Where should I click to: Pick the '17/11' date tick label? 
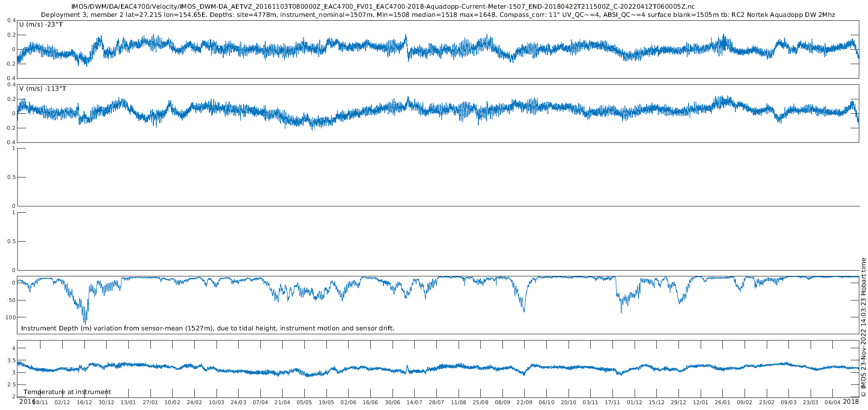(x=613, y=402)
